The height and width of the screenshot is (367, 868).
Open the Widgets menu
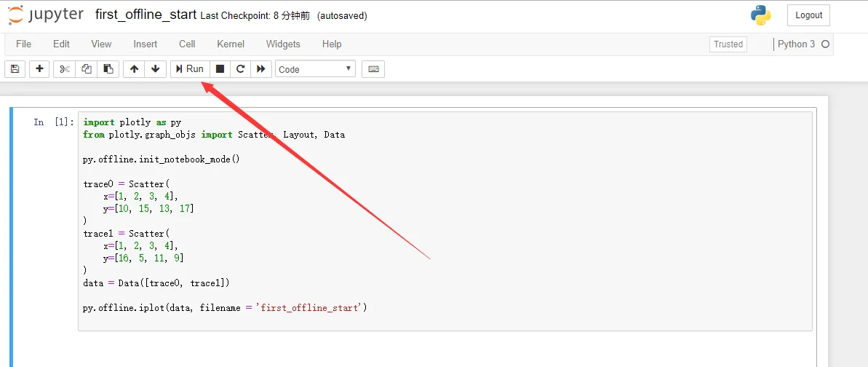click(283, 44)
